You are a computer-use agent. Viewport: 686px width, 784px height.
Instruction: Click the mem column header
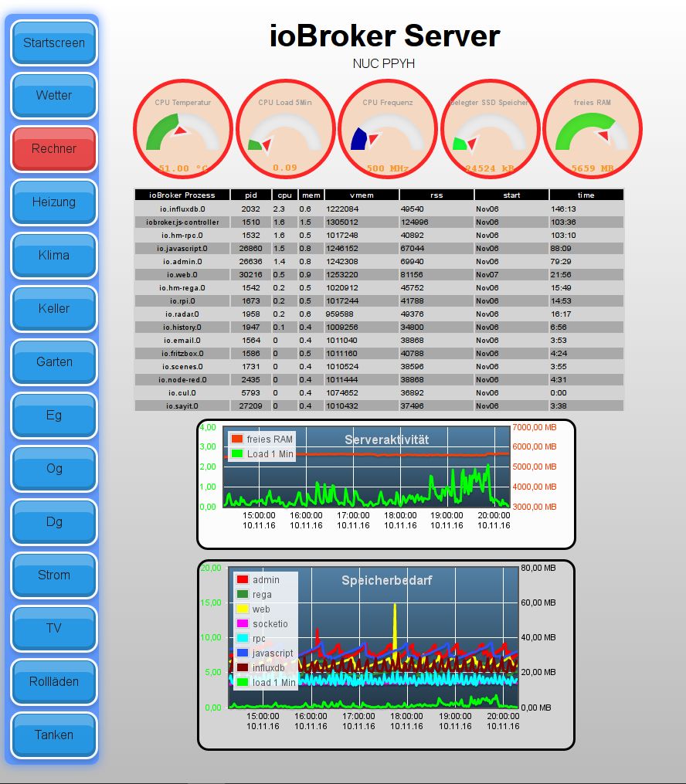point(311,195)
